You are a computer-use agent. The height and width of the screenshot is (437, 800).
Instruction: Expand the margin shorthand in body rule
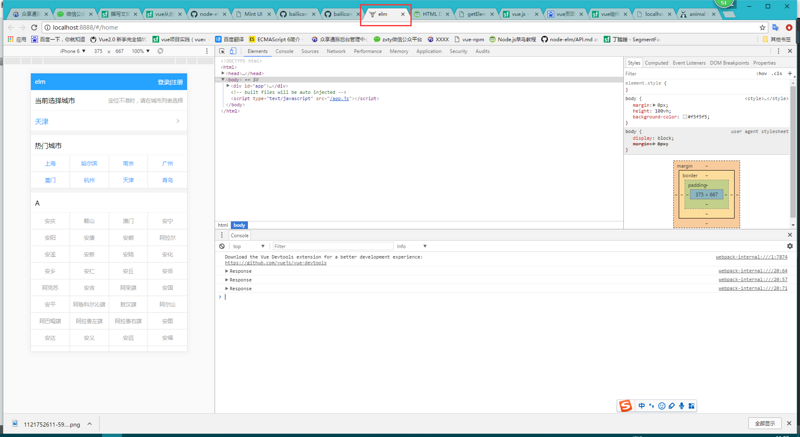coord(655,105)
